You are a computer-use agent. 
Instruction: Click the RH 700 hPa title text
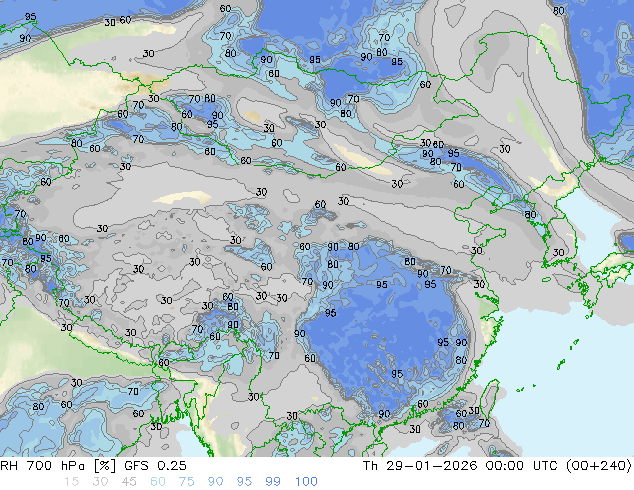pyautogui.click(x=42, y=466)
